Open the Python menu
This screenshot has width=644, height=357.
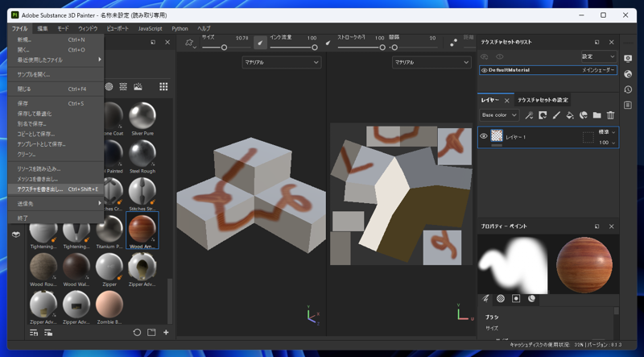tap(180, 28)
